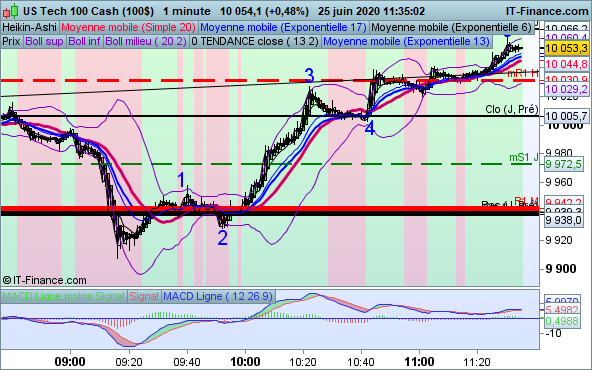Click the 09:20 time axis label
This screenshot has height=370, width=592.
(129, 362)
